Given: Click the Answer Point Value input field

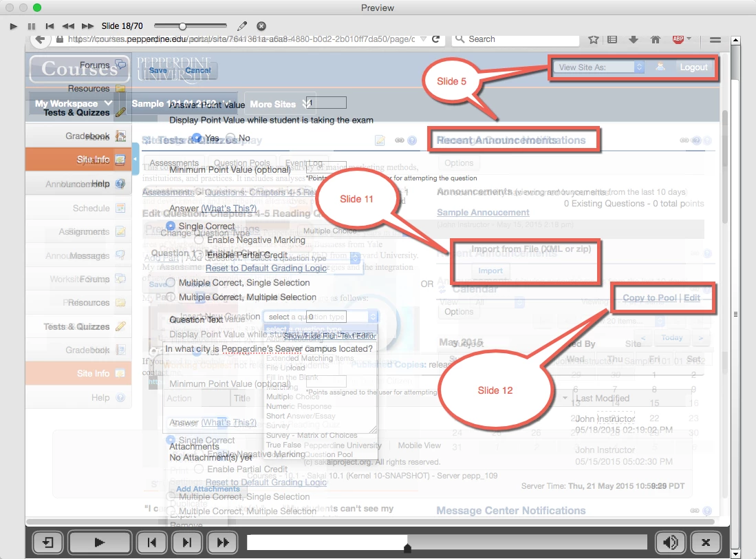Looking at the screenshot, I should (x=327, y=103).
